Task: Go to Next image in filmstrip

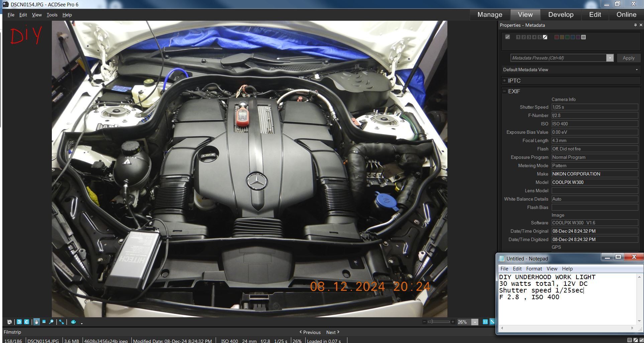Action: [x=333, y=332]
